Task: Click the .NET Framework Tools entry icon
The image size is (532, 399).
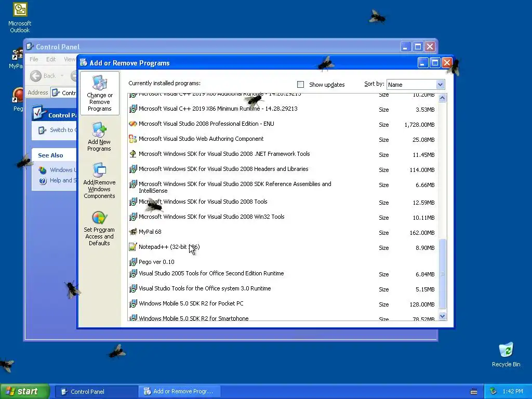Action: 133,154
